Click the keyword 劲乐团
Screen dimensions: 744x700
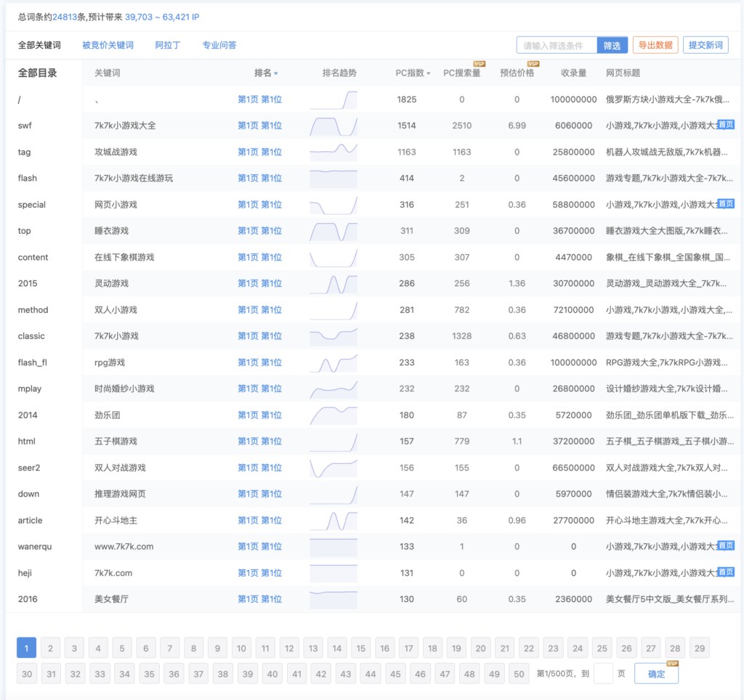(x=108, y=415)
